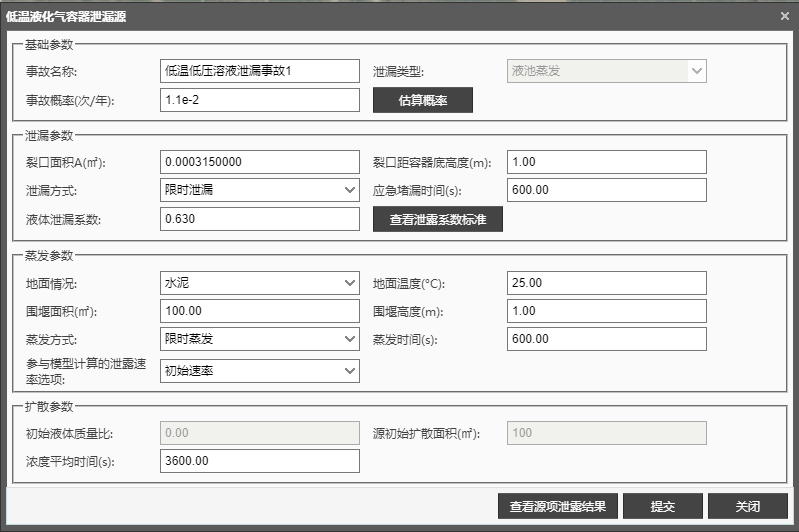The width and height of the screenshot is (799, 532).
Task: Click the 估算概率 button
Action: (422, 100)
